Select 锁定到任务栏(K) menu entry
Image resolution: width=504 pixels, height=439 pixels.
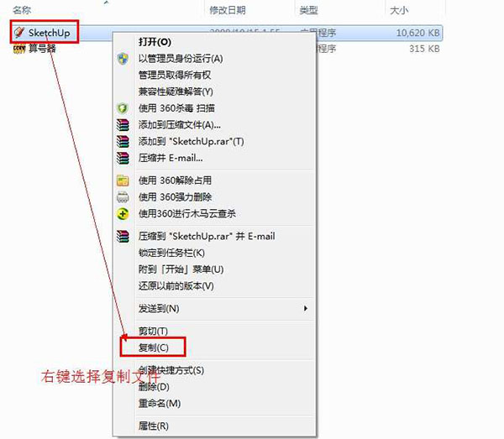[171, 253]
